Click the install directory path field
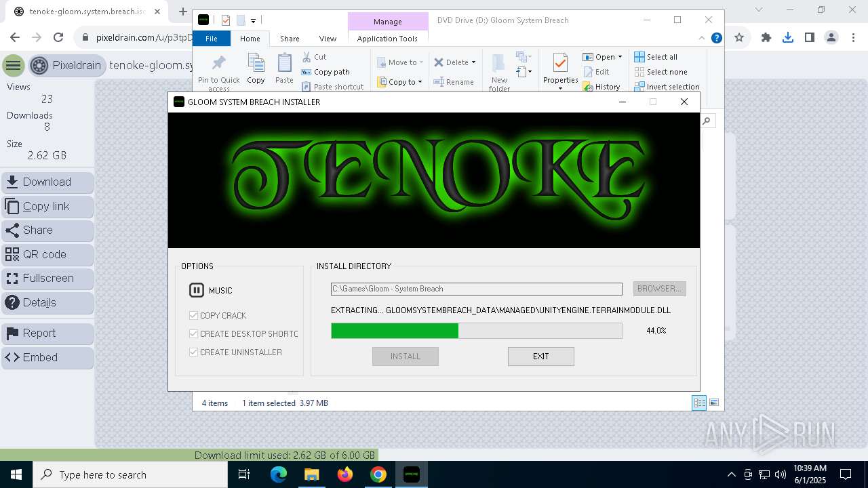Viewport: 868px width, 488px height. pyautogui.click(x=476, y=289)
